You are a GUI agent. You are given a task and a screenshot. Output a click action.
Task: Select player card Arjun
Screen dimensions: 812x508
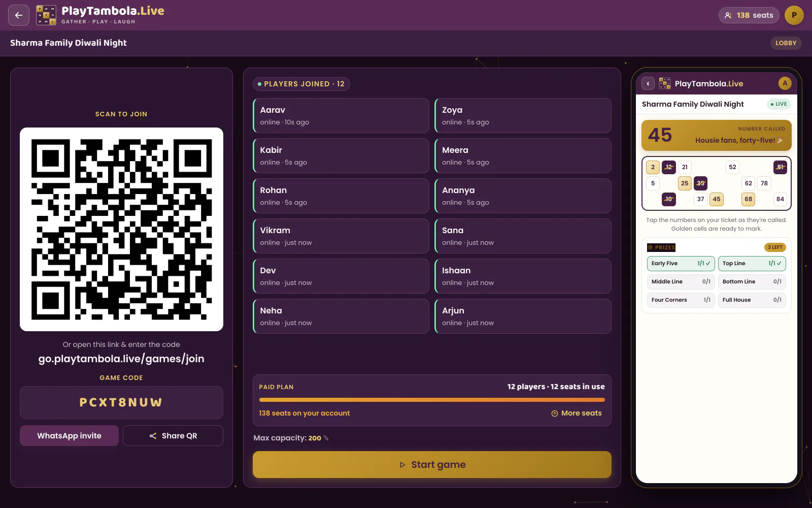point(523,316)
